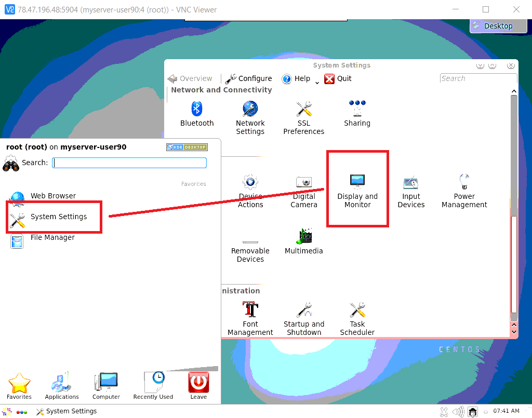This screenshot has width=532, height=418.
Task: Launch Web Browser from Favorites
Action: (53, 196)
